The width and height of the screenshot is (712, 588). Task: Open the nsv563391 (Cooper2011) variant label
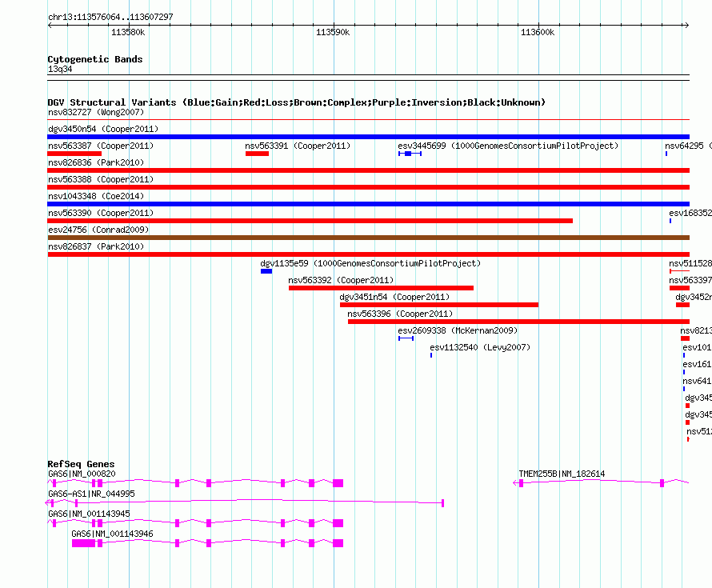tap(298, 146)
